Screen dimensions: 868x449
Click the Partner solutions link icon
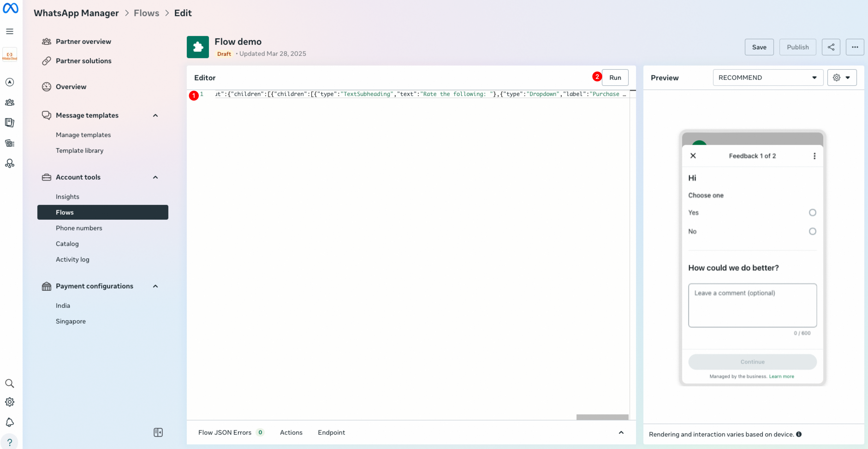pos(47,61)
